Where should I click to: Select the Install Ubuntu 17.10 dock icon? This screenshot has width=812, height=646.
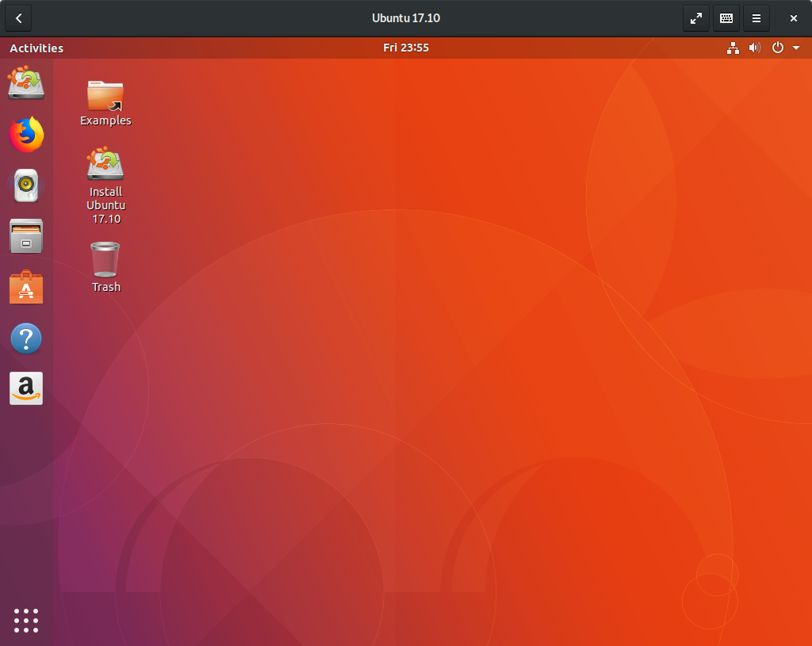26,83
